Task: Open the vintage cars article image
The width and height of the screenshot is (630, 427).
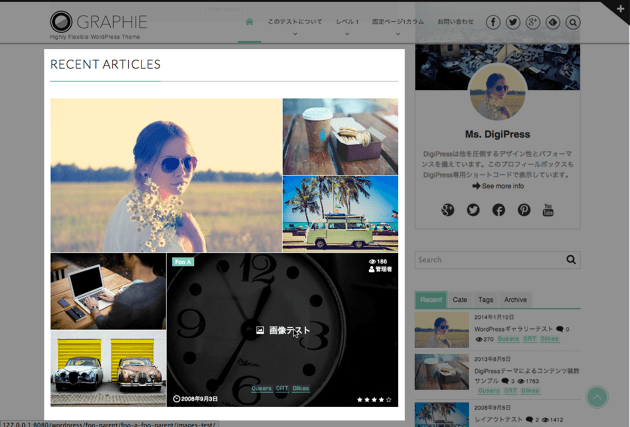Action: (108, 368)
